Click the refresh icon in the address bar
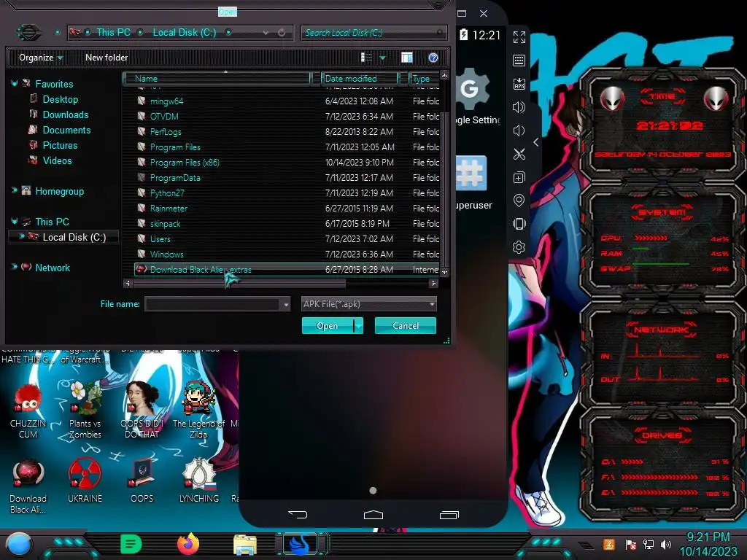 pyautogui.click(x=282, y=33)
